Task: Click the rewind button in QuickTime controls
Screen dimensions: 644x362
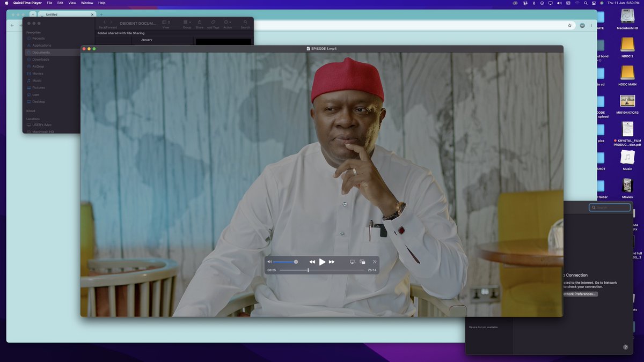Action: 312,262
